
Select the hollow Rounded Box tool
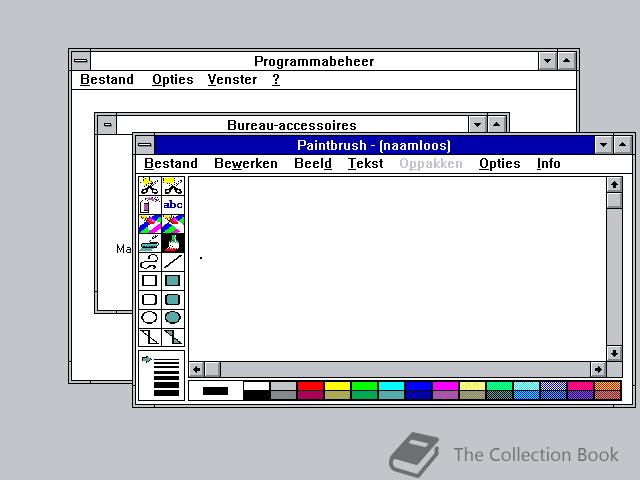150,300
